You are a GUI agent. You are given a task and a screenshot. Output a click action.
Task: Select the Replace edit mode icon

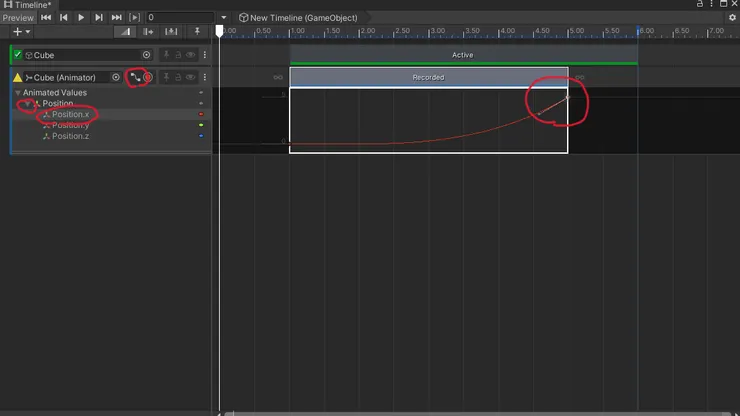click(171, 32)
